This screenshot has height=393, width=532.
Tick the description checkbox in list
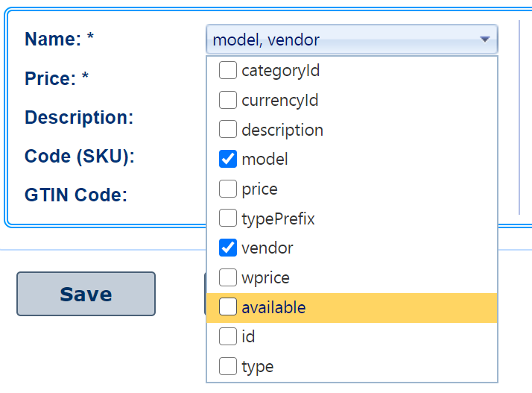tap(228, 130)
